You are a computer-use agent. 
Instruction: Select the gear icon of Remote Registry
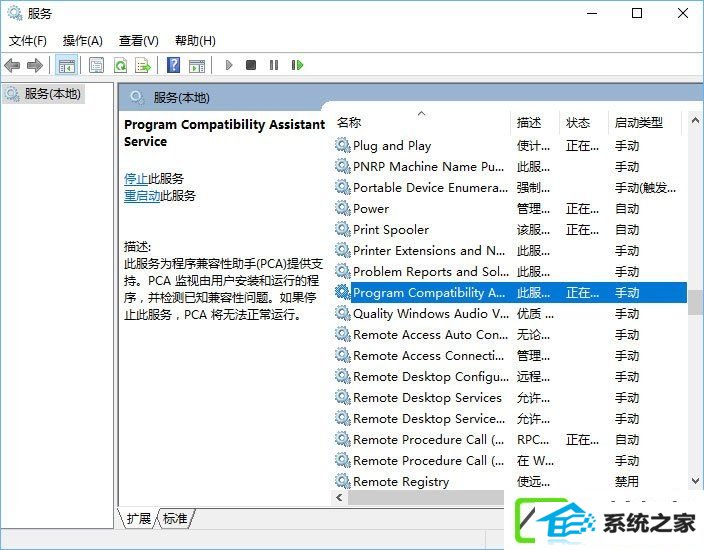(x=343, y=481)
